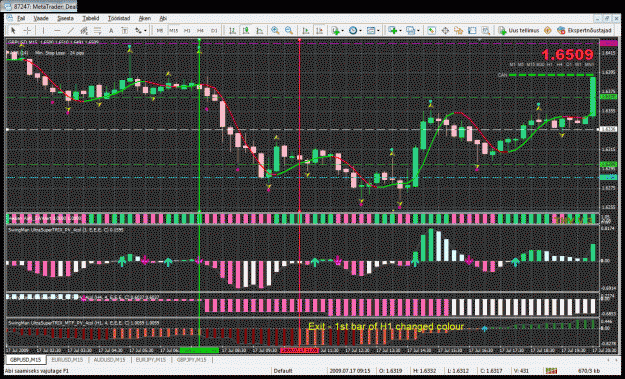Select the cursor arrow tool
The width and height of the screenshot is (625, 379).
pos(14,30)
